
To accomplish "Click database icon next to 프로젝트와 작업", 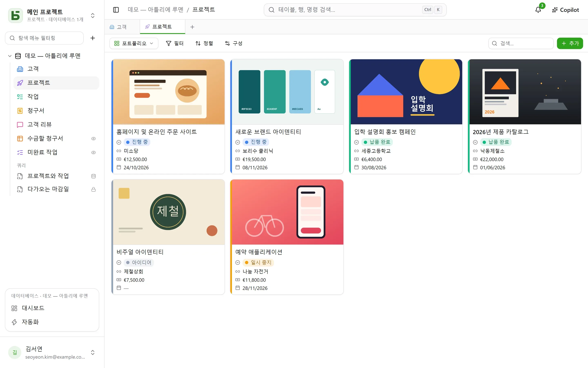I will [x=93, y=176].
